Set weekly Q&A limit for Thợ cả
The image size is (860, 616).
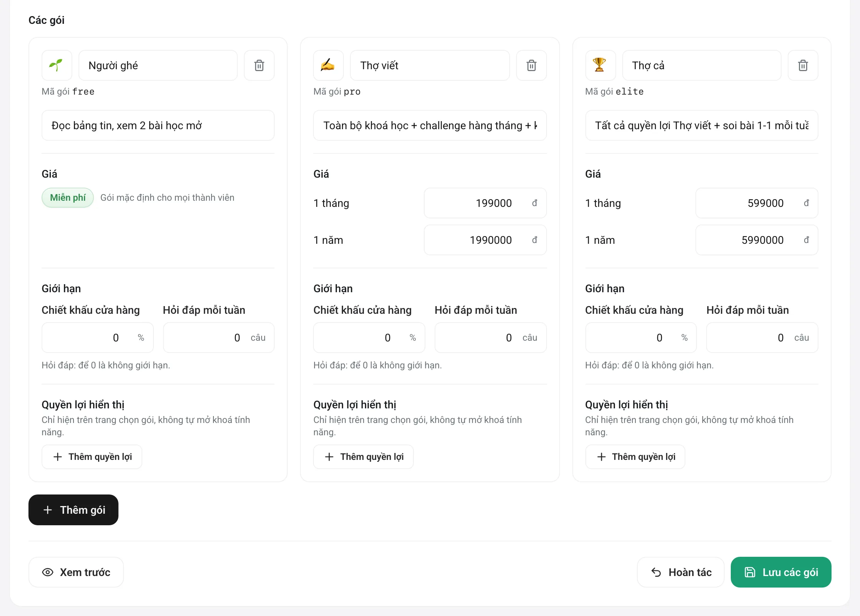762,338
